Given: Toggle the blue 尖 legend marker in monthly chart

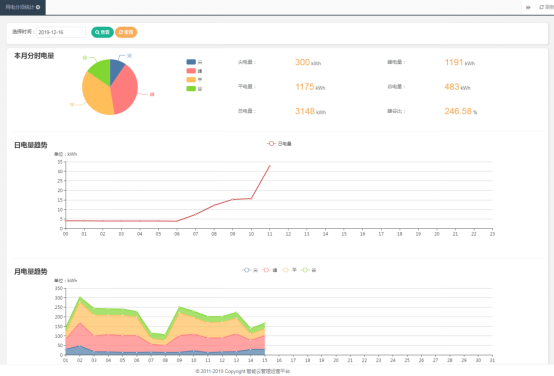Looking at the screenshot, I should 251,270.
